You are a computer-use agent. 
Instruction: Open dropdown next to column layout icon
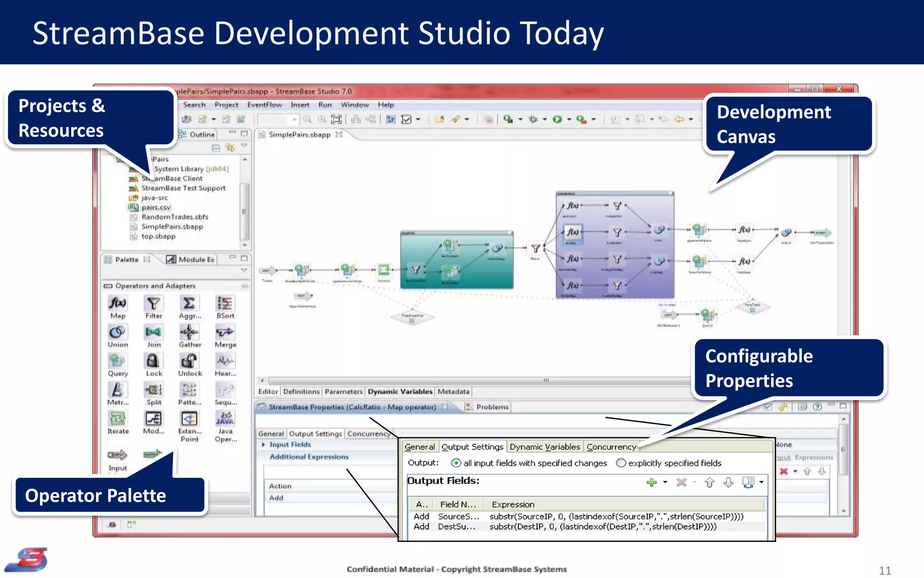click(x=761, y=482)
